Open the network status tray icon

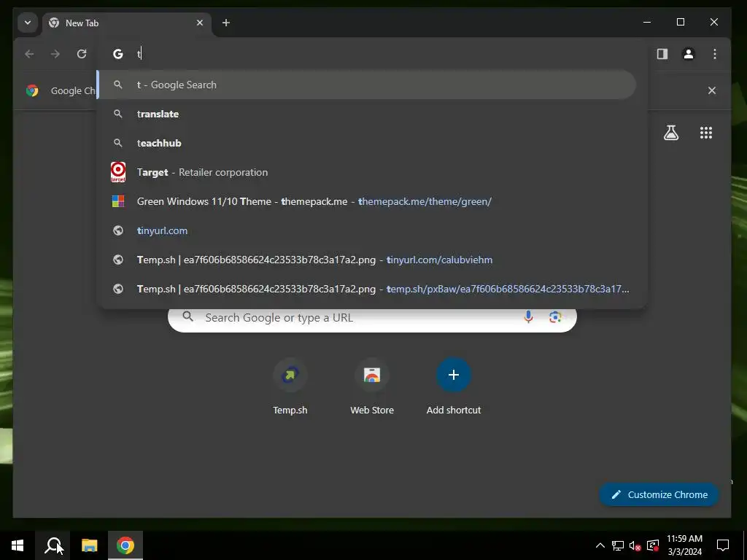[618, 545]
